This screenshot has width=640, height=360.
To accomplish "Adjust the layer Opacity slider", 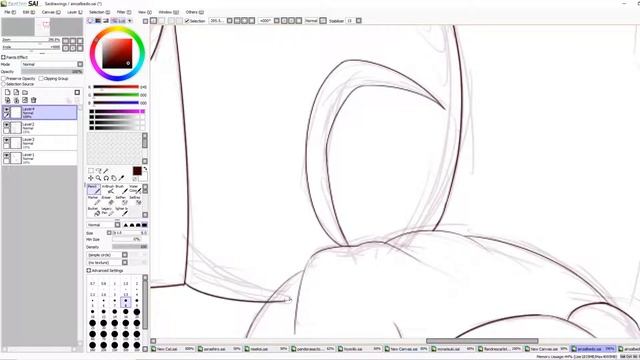I will click(52, 71).
